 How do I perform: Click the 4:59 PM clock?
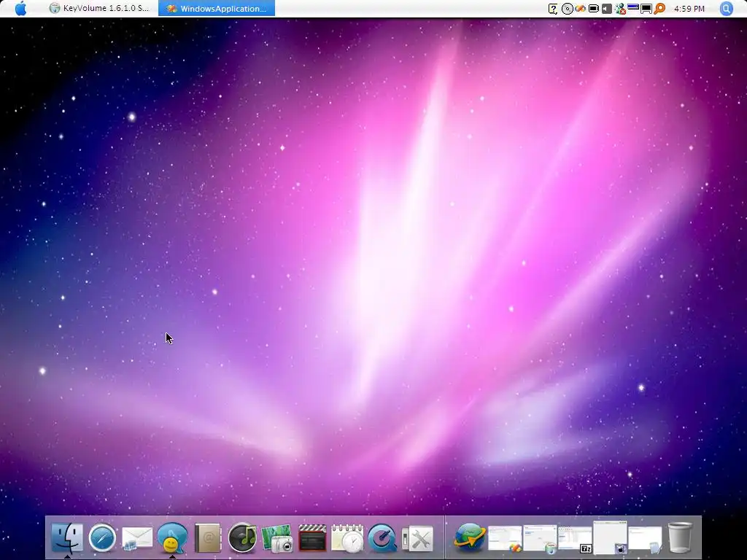(x=689, y=9)
